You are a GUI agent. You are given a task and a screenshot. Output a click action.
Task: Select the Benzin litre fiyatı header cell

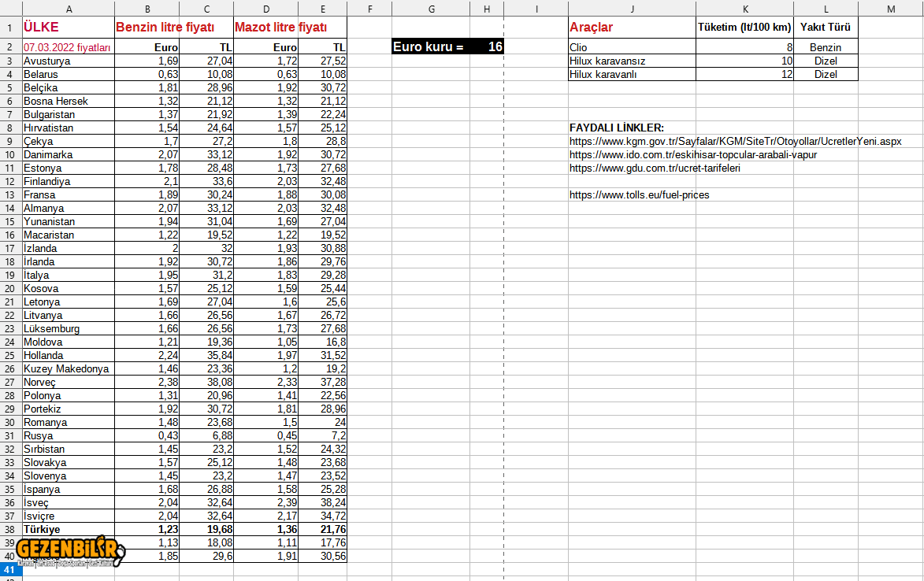point(174,28)
